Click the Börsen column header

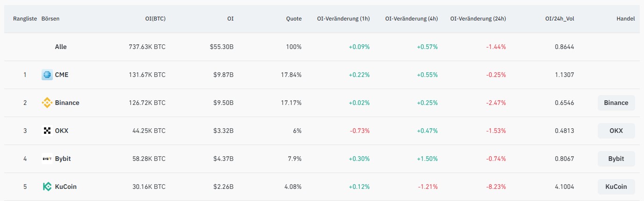click(50, 19)
